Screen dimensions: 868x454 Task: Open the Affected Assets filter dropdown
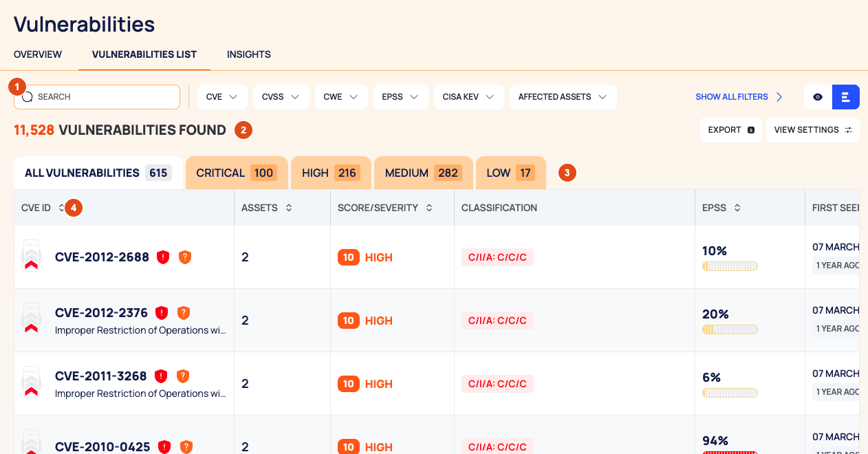(x=563, y=97)
